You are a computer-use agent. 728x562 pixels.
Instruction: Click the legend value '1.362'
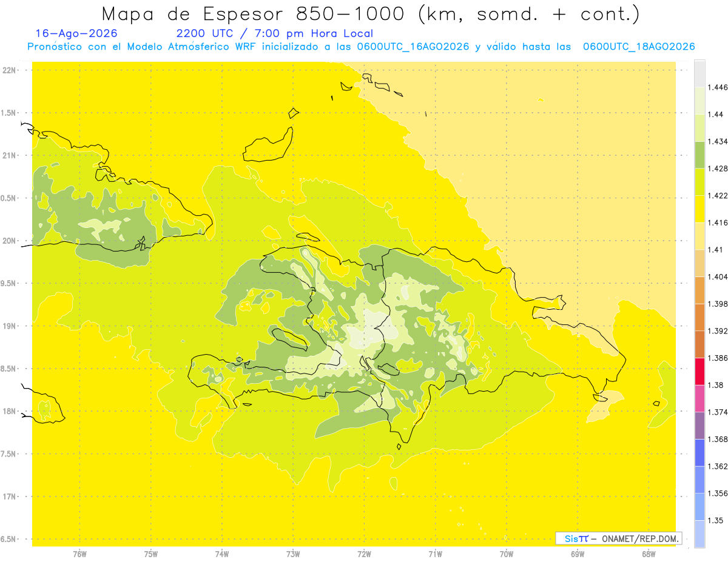pyautogui.click(x=718, y=466)
